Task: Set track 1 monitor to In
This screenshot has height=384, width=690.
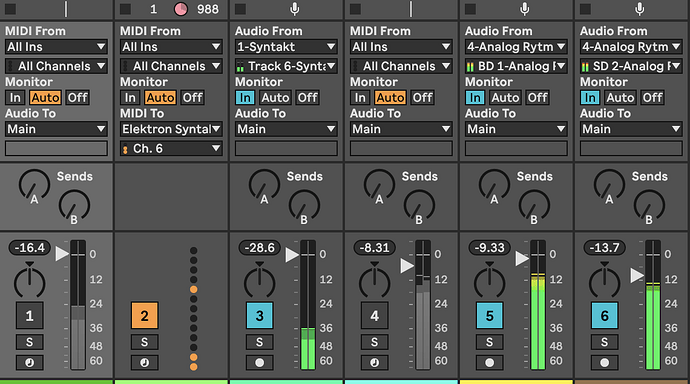Action: [15, 98]
